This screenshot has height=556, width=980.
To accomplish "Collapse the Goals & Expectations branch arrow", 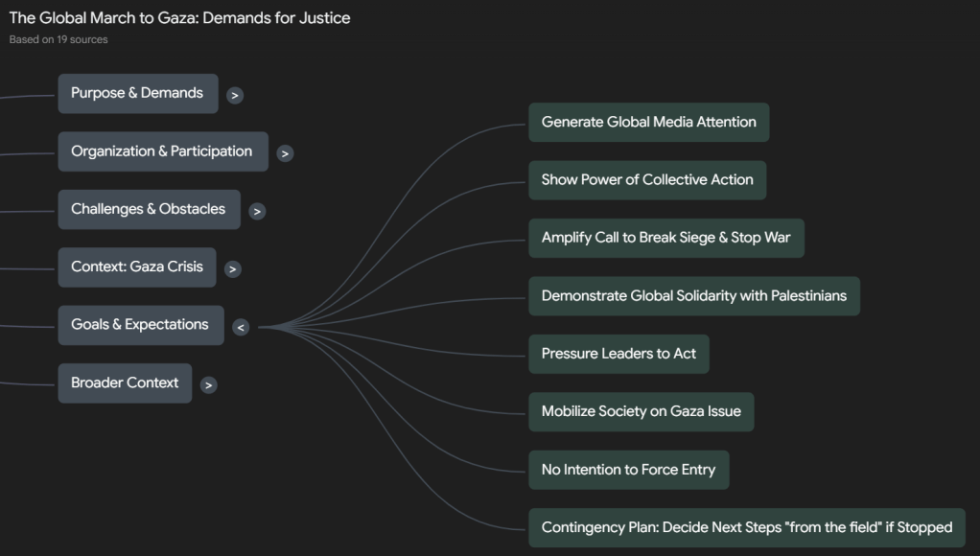I will point(241,327).
